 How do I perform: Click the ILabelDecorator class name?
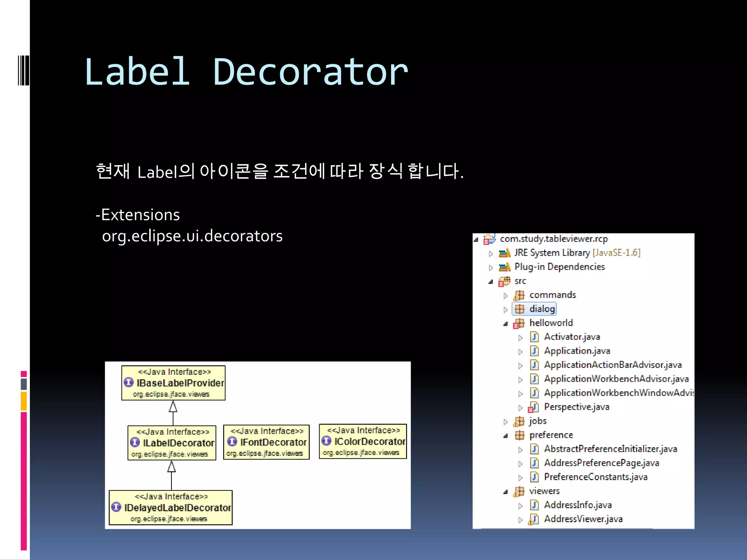179,443
